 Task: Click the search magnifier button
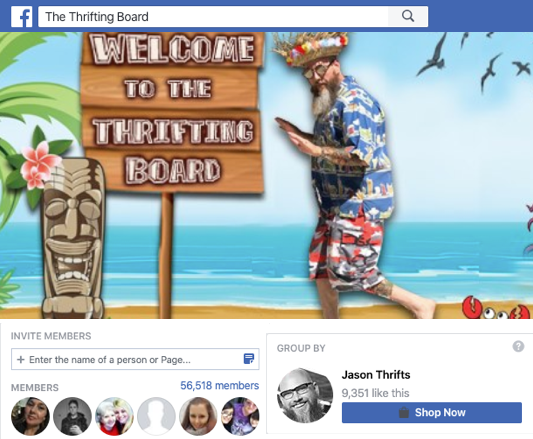pyautogui.click(x=408, y=16)
